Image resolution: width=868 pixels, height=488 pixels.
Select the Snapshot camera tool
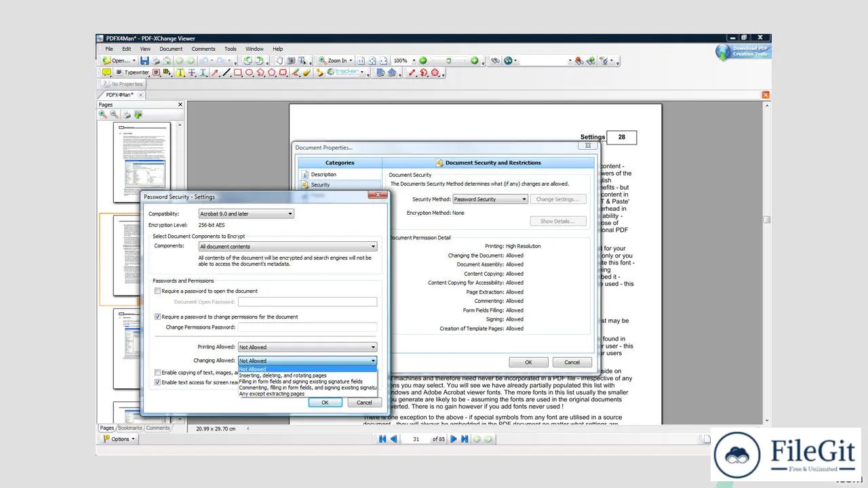tap(291, 60)
